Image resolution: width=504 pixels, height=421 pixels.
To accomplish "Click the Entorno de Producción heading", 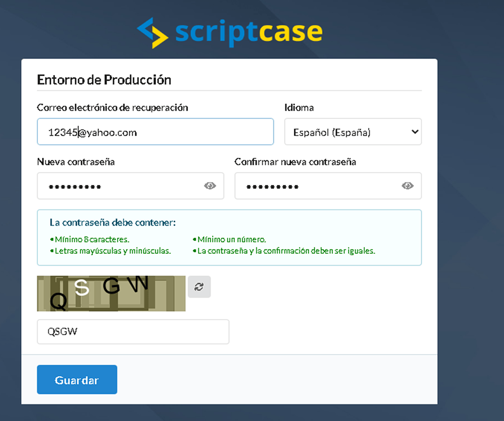I will tap(104, 79).
